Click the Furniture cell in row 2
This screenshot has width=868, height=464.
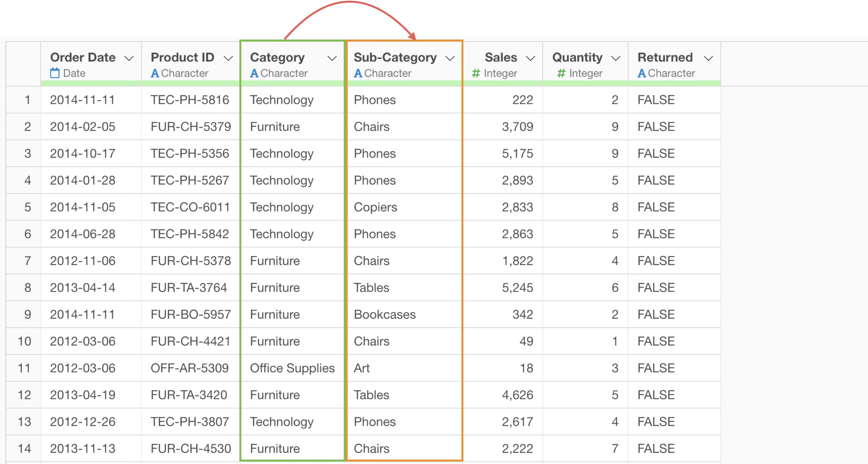click(x=293, y=127)
